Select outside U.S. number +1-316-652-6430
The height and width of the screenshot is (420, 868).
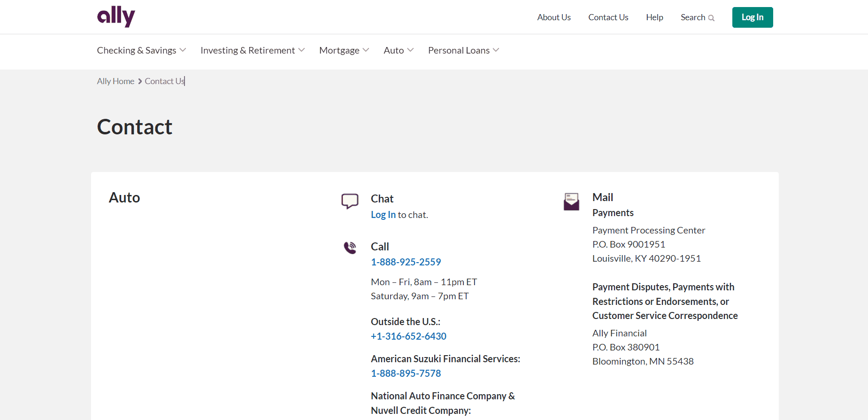pyautogui.click(x=408, y=336)
